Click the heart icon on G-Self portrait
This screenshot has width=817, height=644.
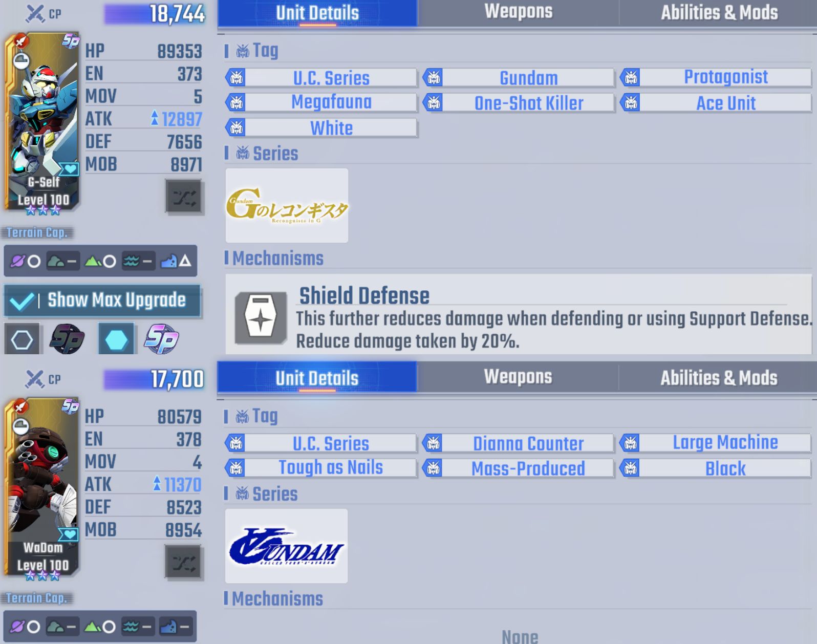point(69,168)
